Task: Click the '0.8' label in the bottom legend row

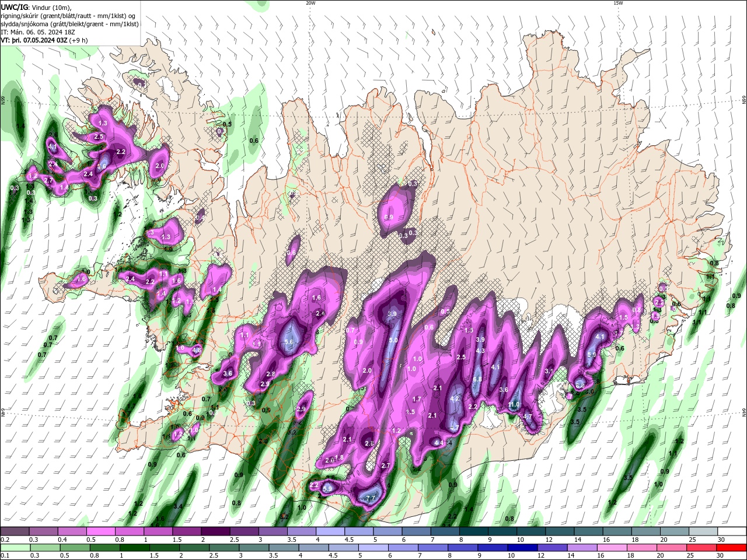Action: coord(94,556)
